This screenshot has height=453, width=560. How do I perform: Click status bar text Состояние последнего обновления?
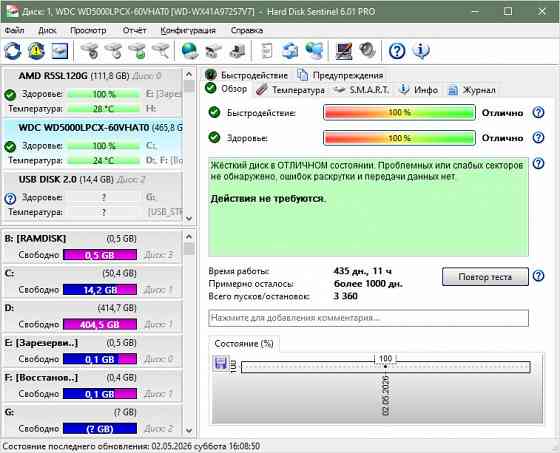[x=131, y=446]
